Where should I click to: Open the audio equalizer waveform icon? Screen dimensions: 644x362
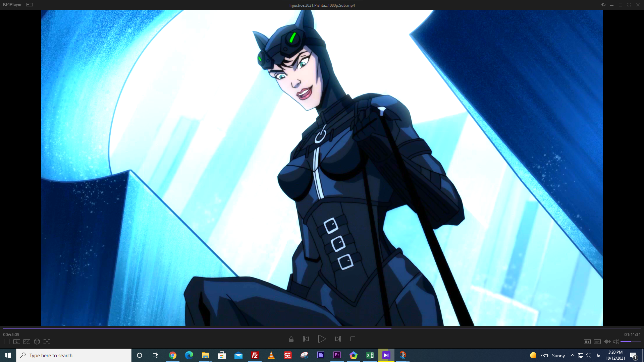click(607, 342)
